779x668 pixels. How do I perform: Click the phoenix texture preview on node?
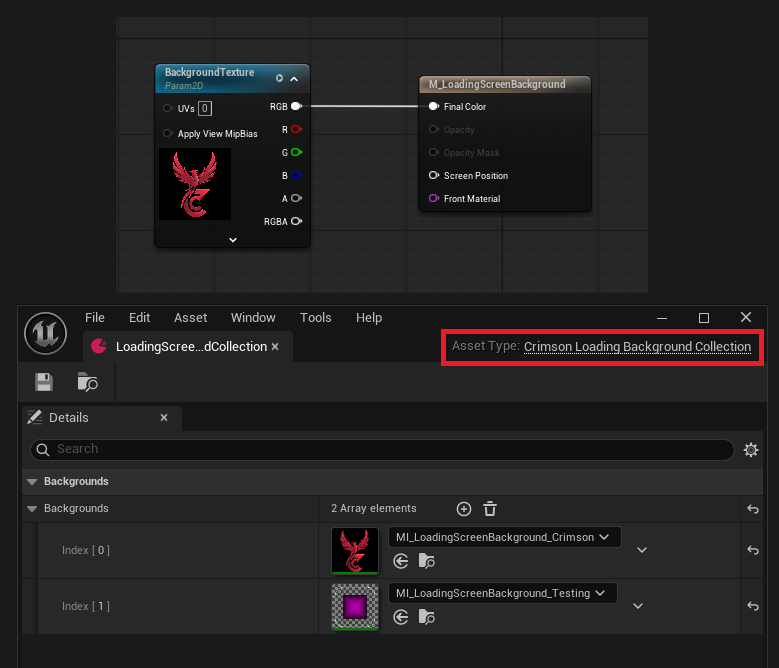pos(195,184)
